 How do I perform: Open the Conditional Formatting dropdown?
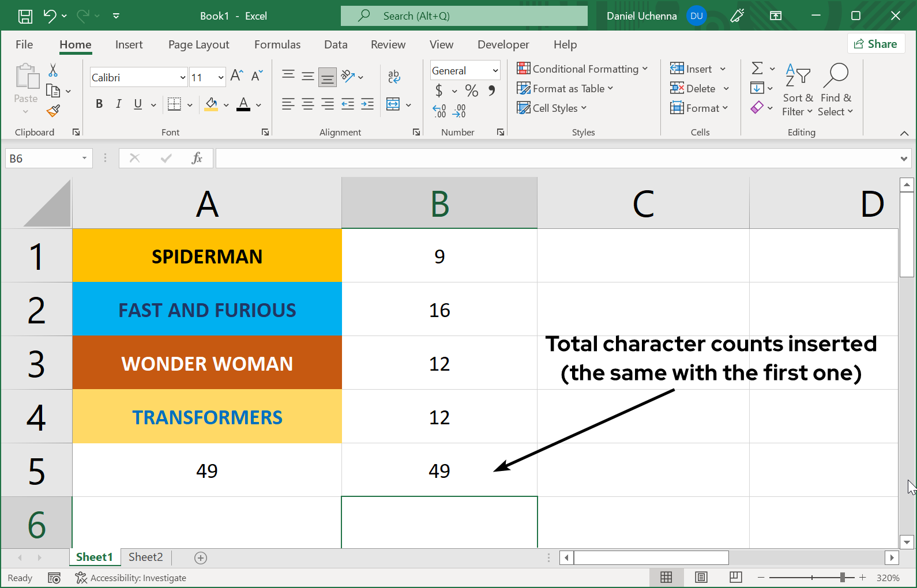coord(582,69)
